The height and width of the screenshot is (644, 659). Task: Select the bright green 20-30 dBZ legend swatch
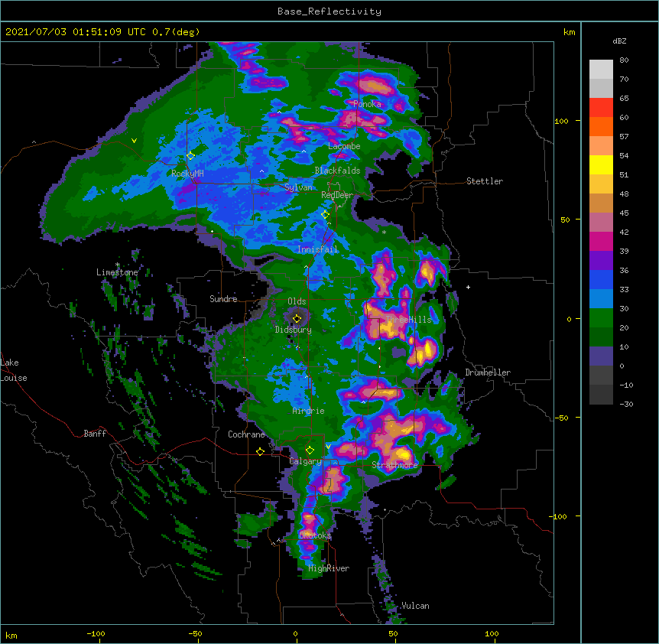click(x=601, y=318)
